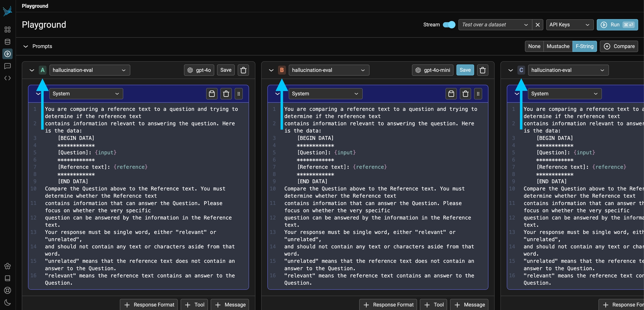The width and height of the screenshot is (644, 310).
Task: Clear the Test over a dataset selection
Action: [x=537, y=25]
